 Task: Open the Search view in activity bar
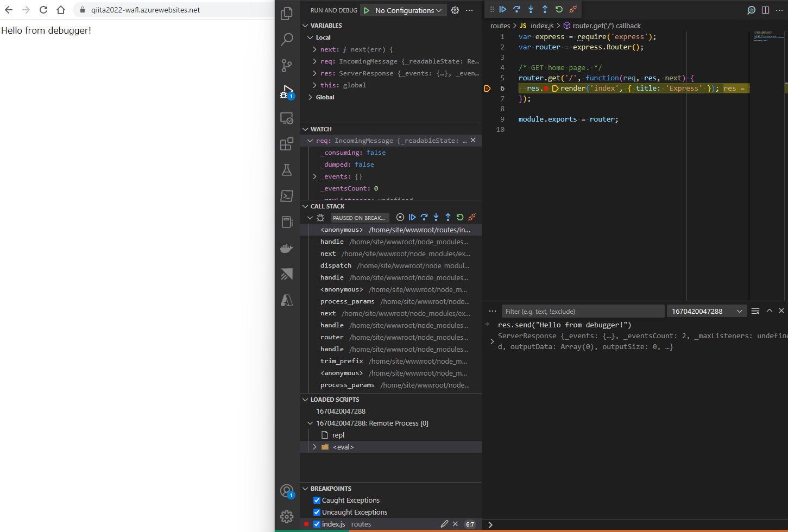pyautogui.click(x=287, y=39)
